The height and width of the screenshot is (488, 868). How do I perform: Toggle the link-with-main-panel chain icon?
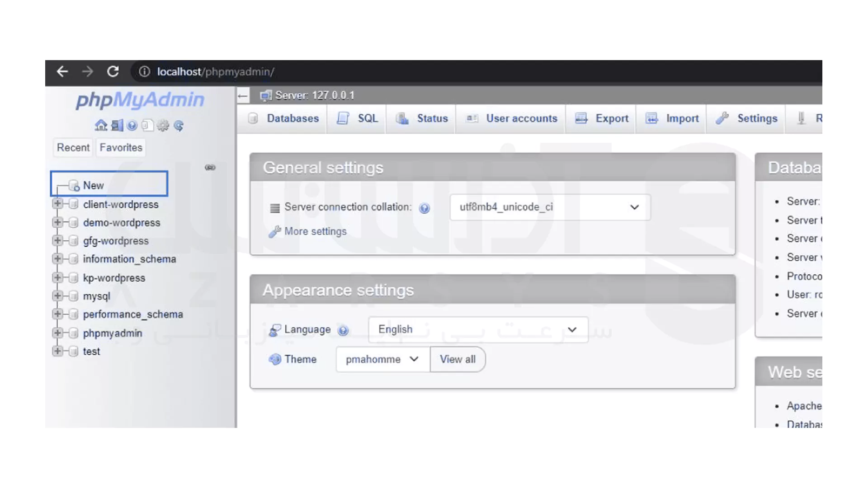click(x=210, y=168)
